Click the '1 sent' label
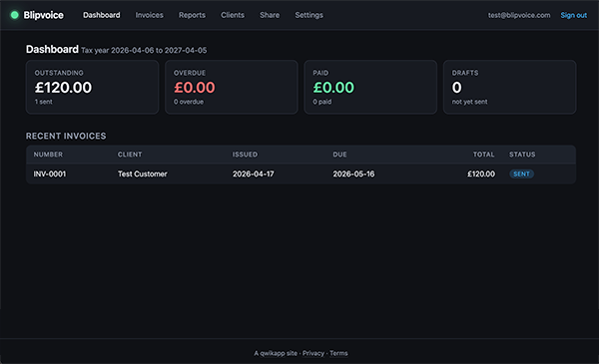599x364 pixels. pos(44,102)
